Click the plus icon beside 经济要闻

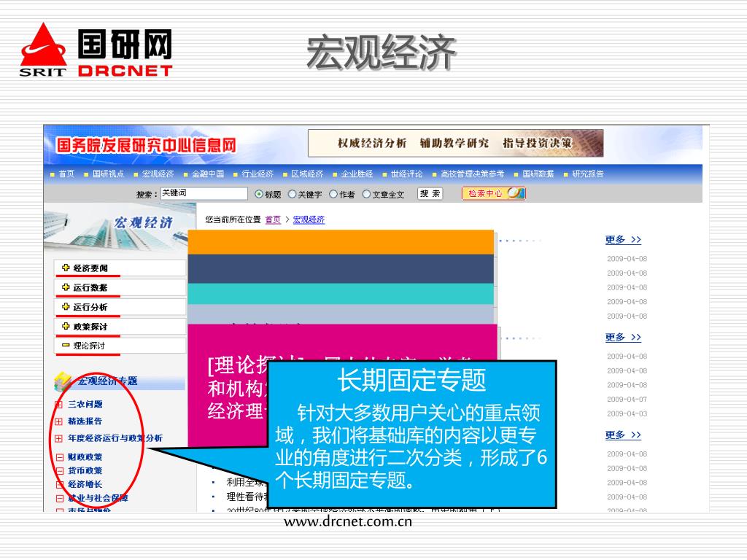point(66,268)
